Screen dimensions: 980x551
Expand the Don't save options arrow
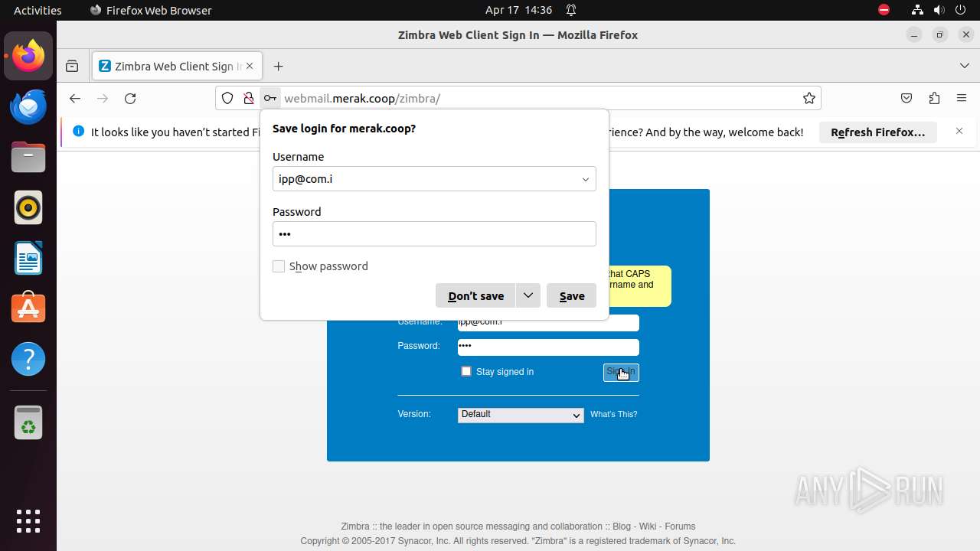[x=528, y=295]
